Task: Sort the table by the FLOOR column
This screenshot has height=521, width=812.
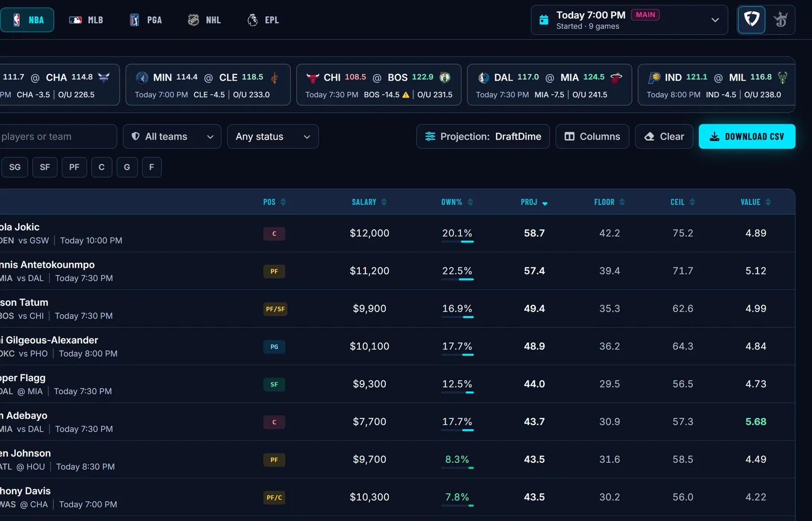Action: [x=610, y=202]
